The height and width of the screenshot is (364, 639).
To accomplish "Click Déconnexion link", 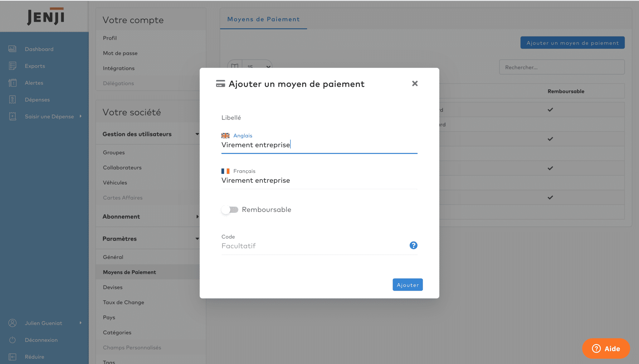I will tap(41, 340).
